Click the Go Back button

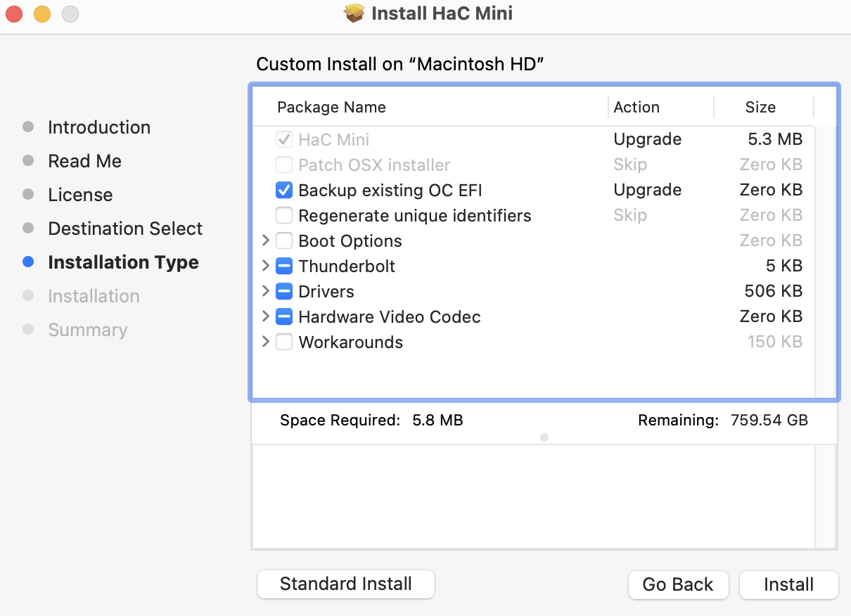[x=678, y=584]
